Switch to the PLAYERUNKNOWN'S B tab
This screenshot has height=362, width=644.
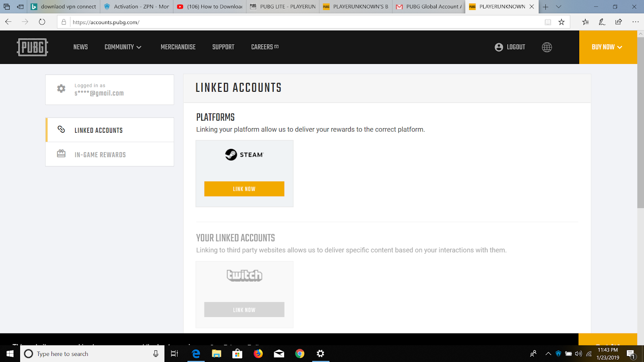356,7
